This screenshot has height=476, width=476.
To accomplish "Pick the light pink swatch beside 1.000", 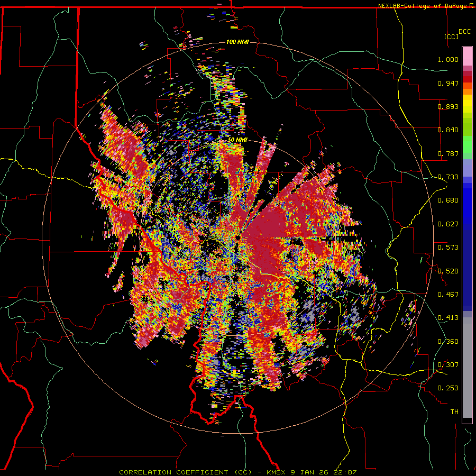I will pyautogui.click(x=467, y=57).
